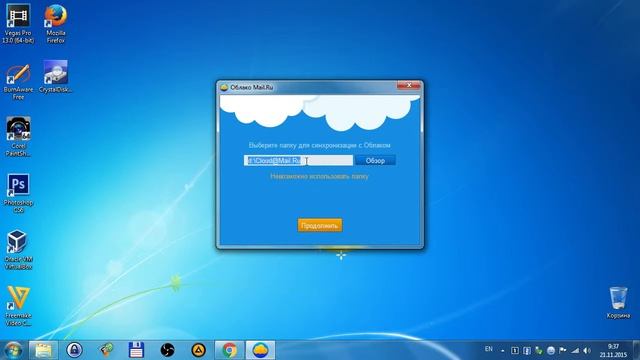
Task: Click the Облако Mail.Ru taskbar button
Action: point(260,350)
